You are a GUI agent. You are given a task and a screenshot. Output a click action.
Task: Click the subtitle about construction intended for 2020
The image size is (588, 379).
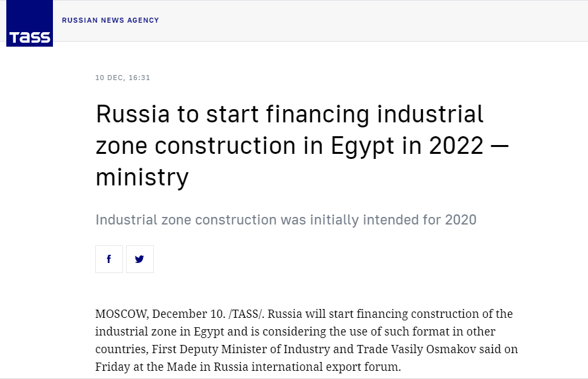pos(285,220)
